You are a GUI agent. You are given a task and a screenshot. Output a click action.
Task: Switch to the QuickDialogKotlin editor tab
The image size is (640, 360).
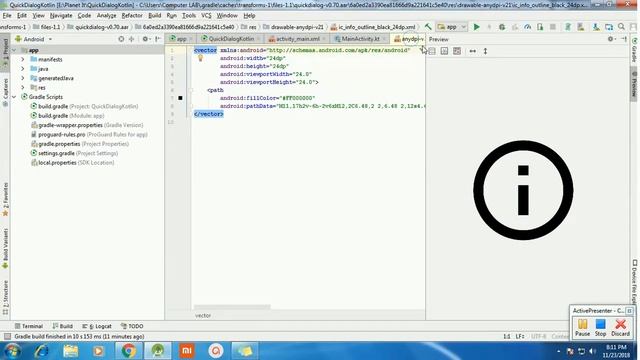click(x=230, y=39)
